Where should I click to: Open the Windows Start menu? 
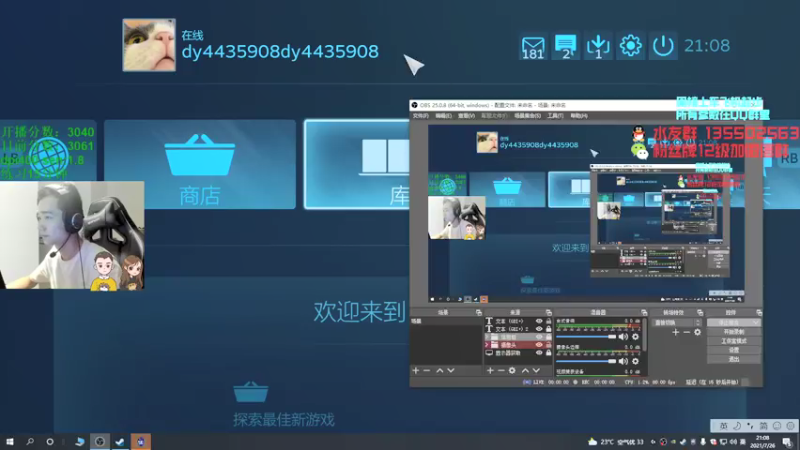tap(9, 441)
